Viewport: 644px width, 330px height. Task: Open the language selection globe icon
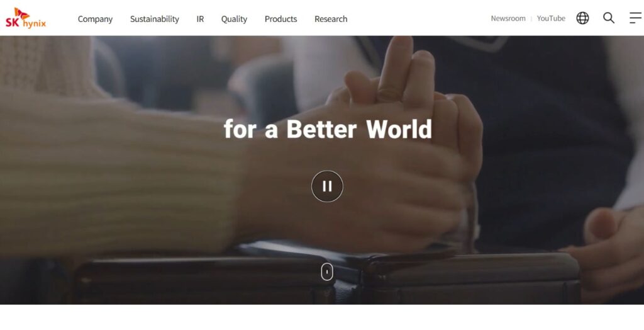click(x=582, y=18)
